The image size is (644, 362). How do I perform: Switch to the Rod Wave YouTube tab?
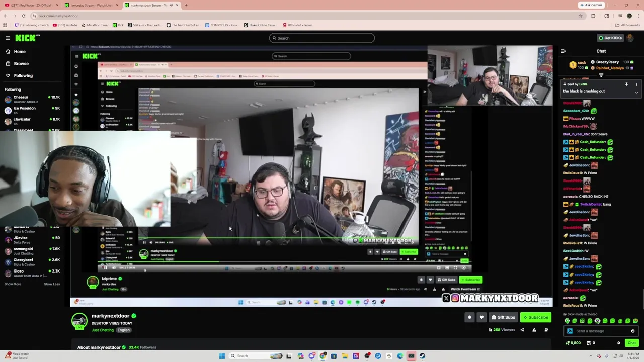click(x=31, y=5)
